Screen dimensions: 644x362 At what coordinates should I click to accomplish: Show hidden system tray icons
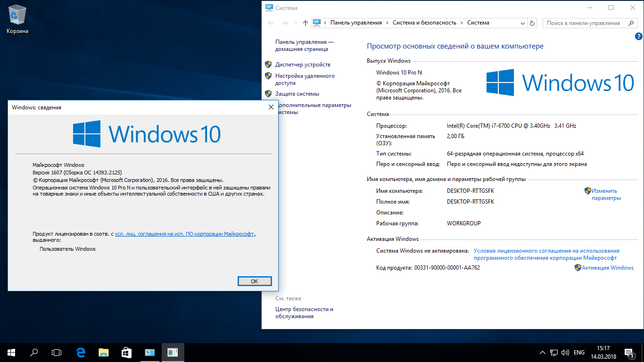543,353
